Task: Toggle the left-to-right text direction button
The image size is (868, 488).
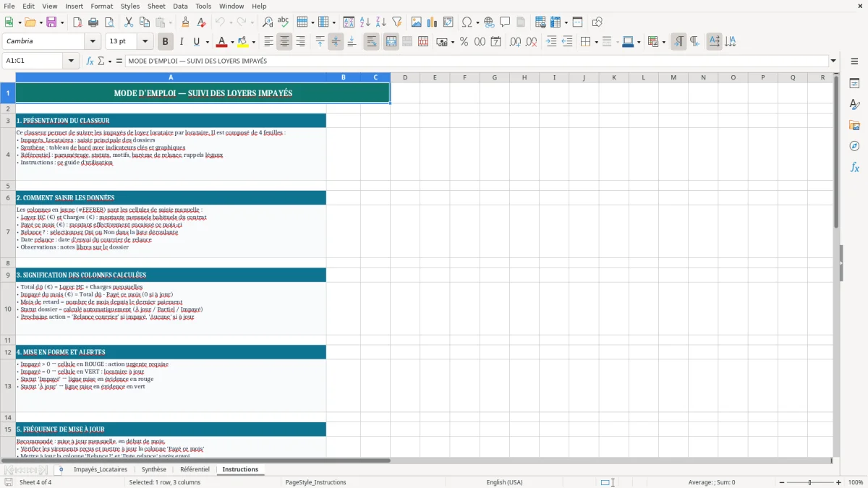Action: pyautogui.click(x=678, y=42)
